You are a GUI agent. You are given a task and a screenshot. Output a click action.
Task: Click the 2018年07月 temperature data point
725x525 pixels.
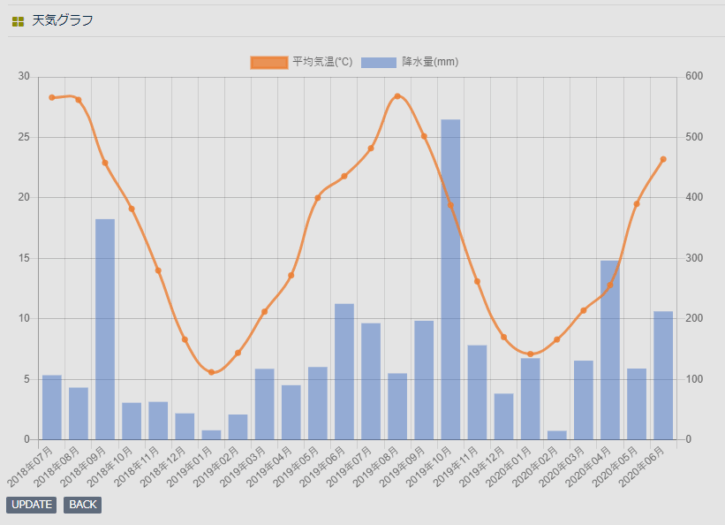[x=52, y=97]
